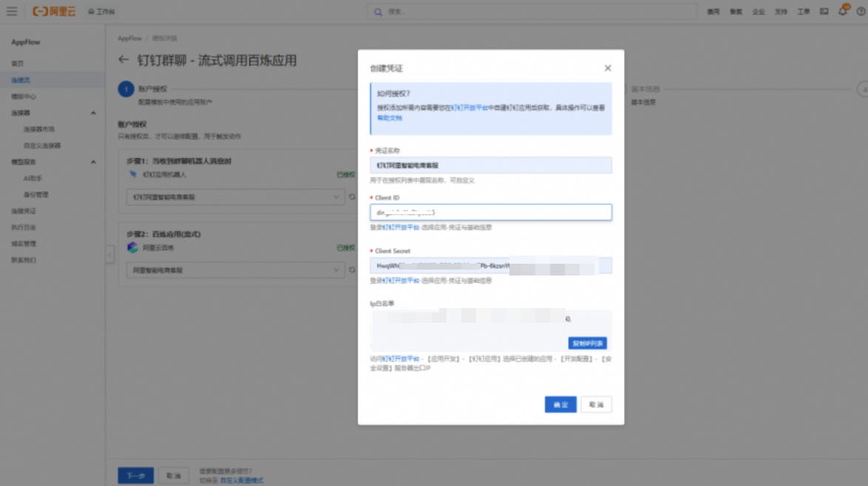
Task: Open 连接器市场 in the sidebar
Action: coord(38,129)
